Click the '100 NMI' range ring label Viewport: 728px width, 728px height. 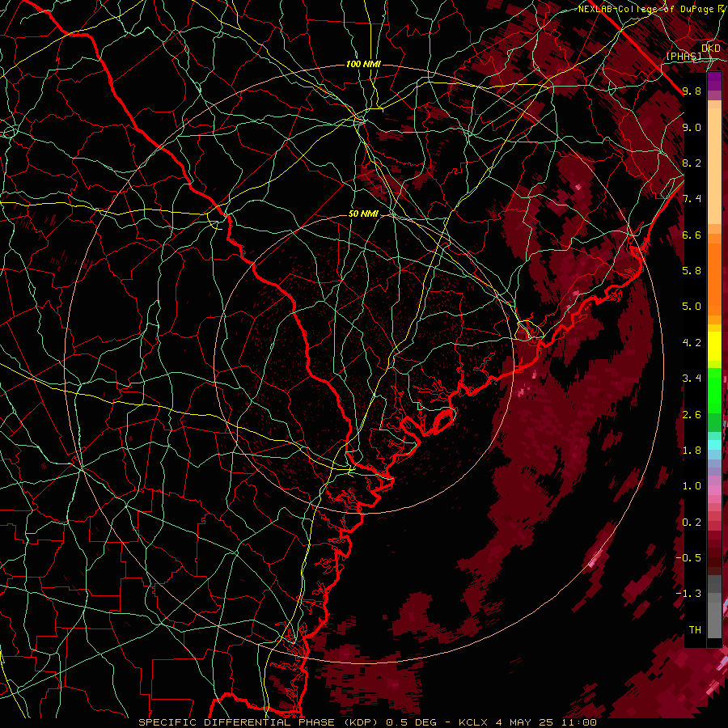363,64
